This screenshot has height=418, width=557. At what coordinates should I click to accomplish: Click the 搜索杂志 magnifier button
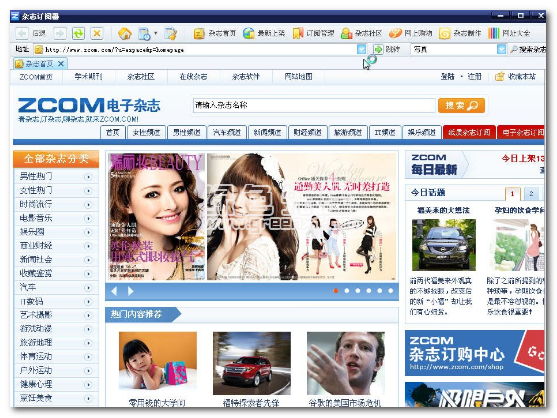528,49
